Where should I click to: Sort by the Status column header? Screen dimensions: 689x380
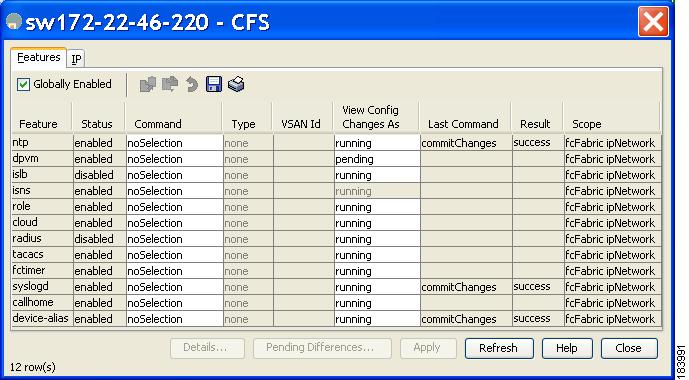98,118
